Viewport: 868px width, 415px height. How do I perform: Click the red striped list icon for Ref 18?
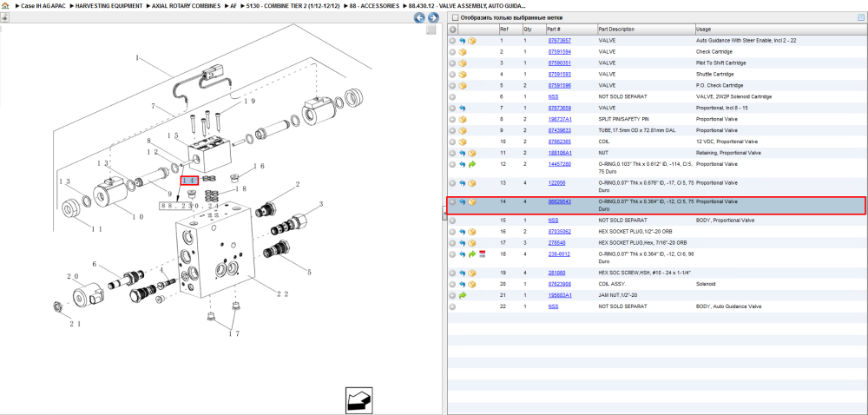pos(482,254)
